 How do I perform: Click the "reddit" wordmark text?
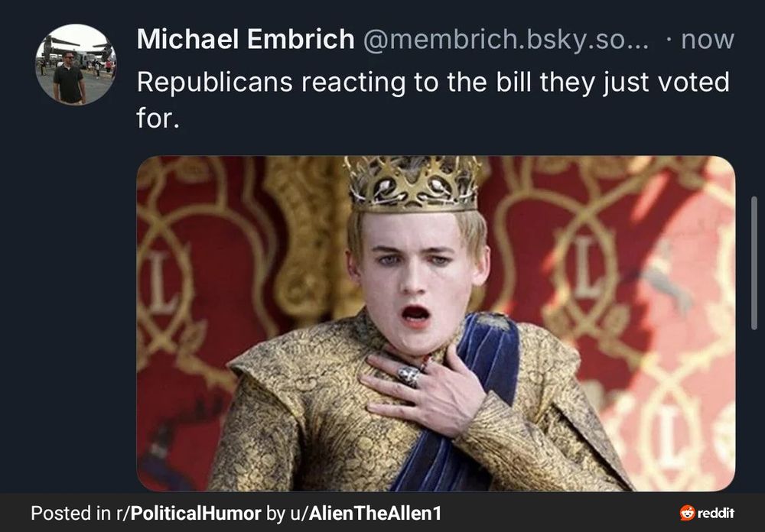(x=716, y=513)
